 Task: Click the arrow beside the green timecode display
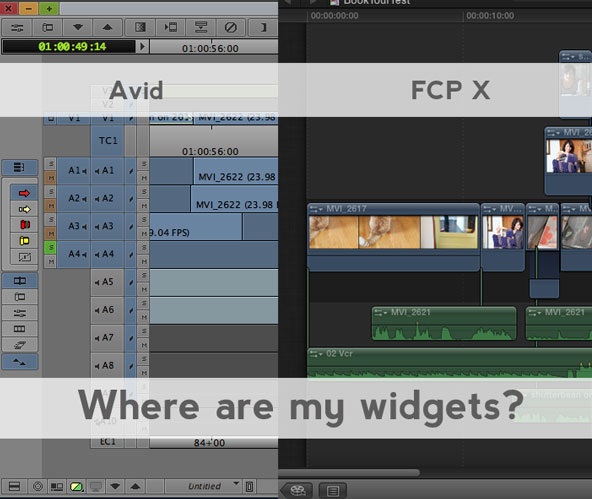tap(142, 47)
